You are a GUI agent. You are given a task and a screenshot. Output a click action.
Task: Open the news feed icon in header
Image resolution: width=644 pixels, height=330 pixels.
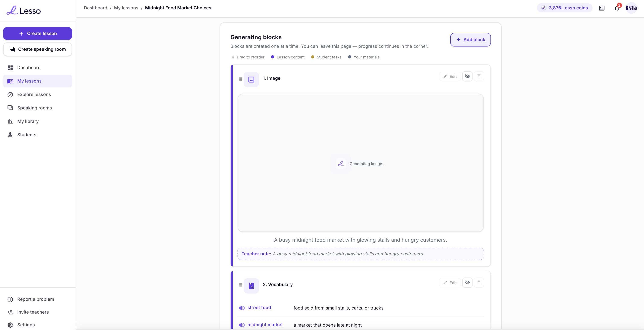click(602, 8)
